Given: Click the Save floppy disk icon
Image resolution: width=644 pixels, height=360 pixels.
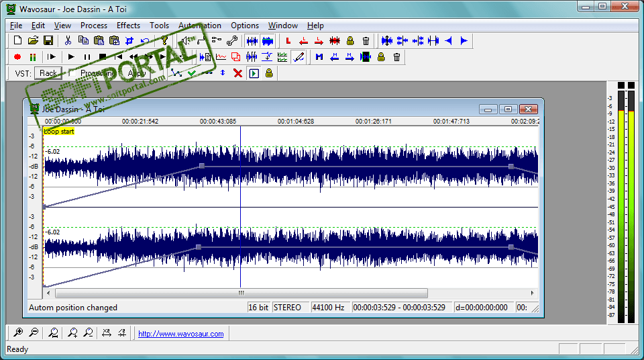Looking at the screenshot, I should (x=48, y=41).
